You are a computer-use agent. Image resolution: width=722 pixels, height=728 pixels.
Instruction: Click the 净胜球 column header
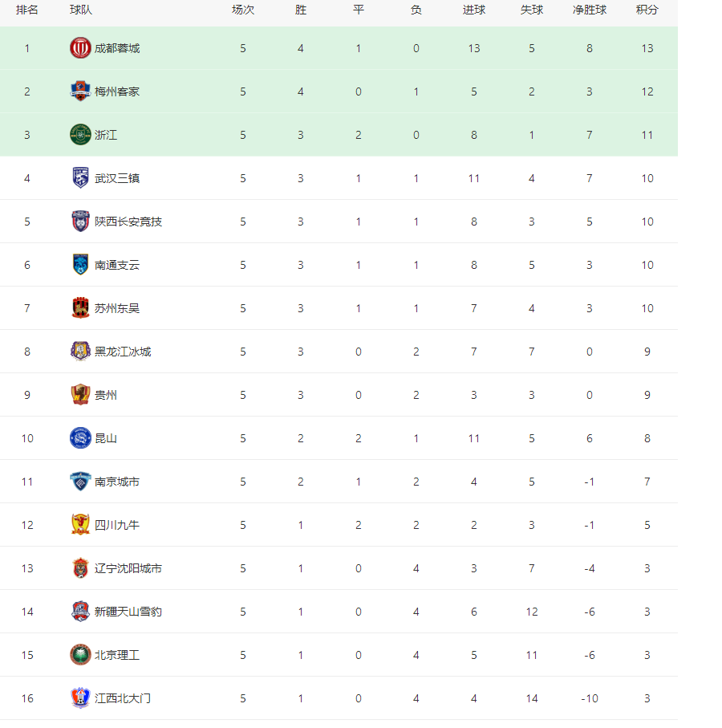(x=590, y=10)
